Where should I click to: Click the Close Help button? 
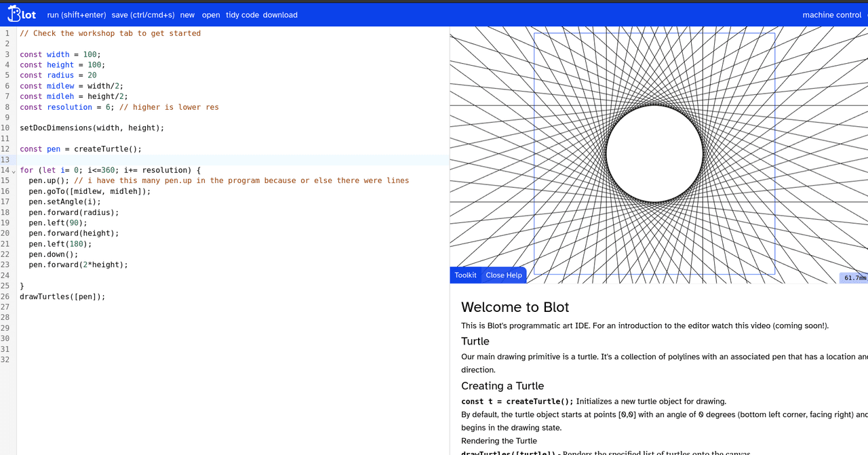(x=504, y=275)
